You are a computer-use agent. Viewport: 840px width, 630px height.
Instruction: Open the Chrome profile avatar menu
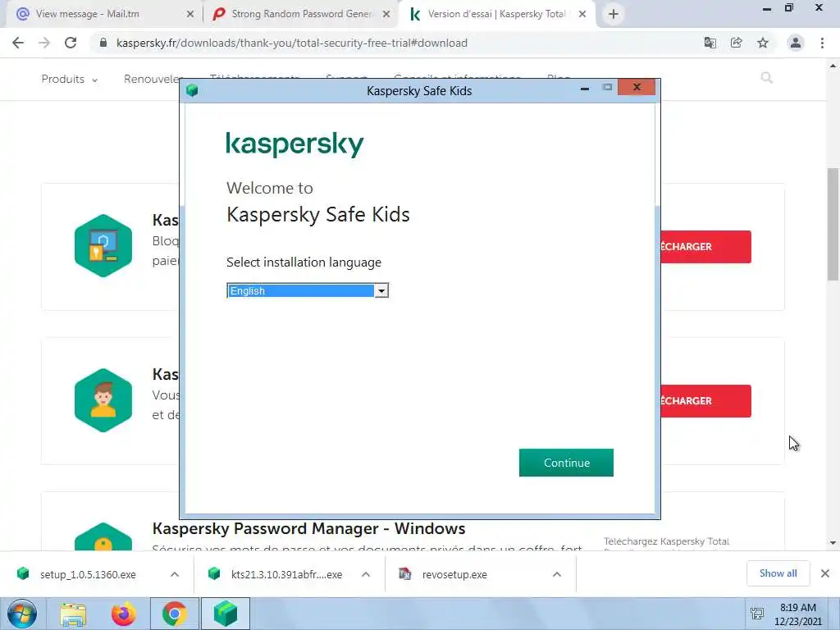tap(796, 43)
